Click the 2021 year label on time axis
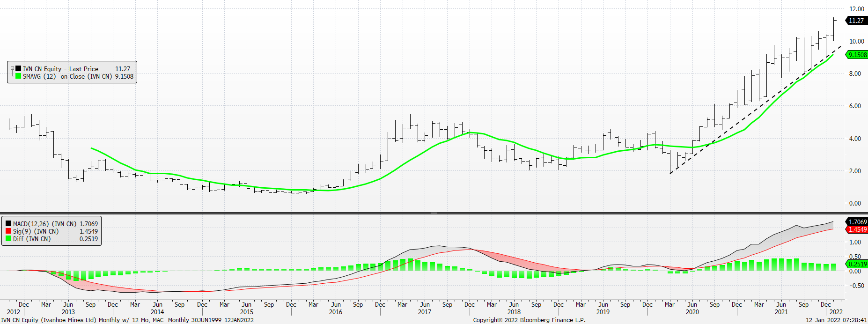 (x=781, y=312)
